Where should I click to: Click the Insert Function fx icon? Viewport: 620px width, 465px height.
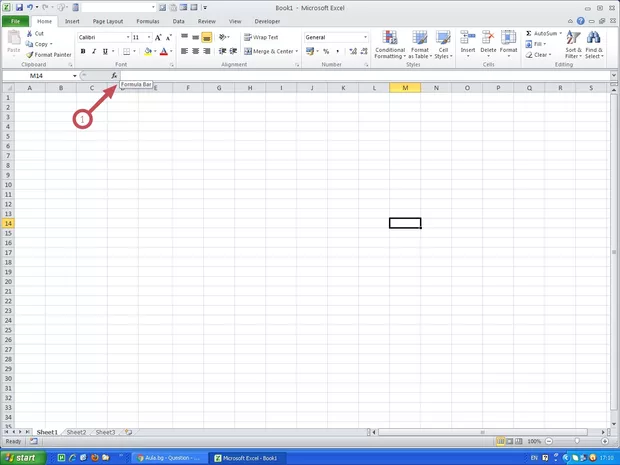114,76
